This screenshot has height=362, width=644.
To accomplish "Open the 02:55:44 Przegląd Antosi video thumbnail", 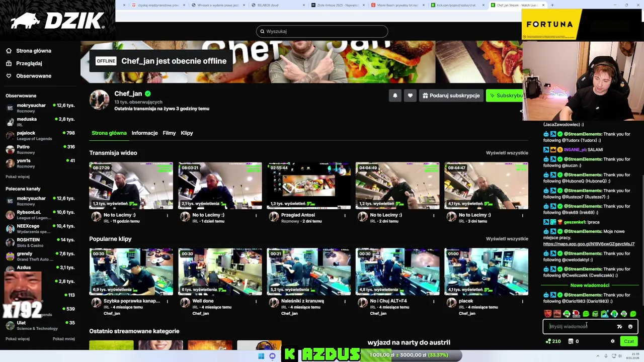I will (308, 186).
